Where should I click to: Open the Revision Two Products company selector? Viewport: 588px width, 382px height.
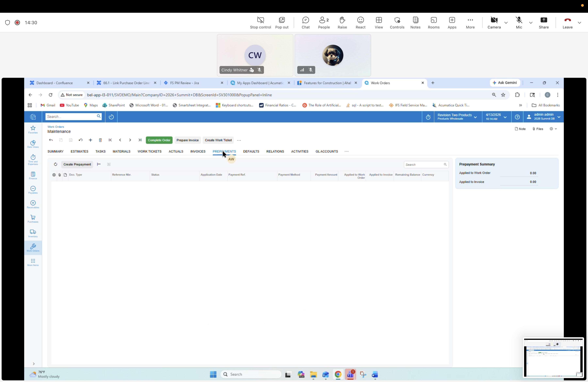(x=457, y=117)
